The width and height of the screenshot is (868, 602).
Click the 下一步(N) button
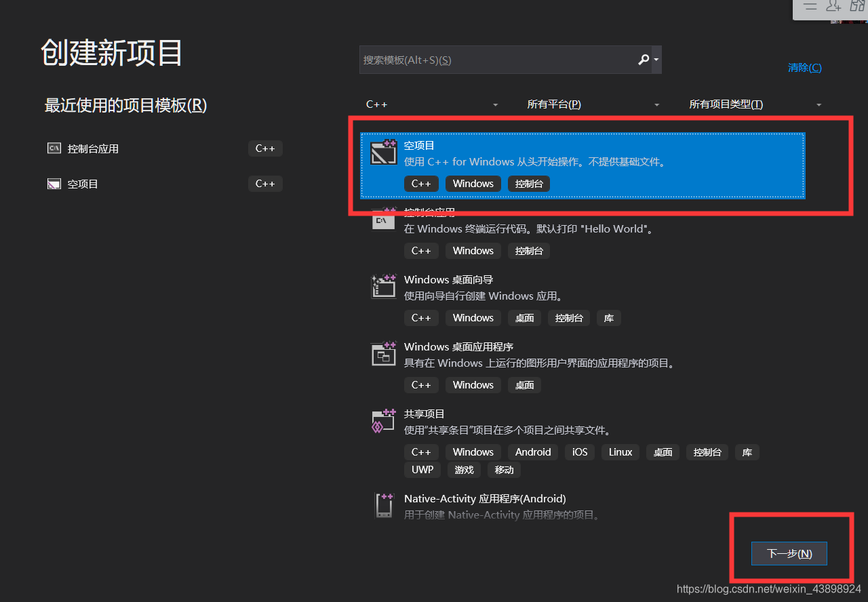point(789,553)
